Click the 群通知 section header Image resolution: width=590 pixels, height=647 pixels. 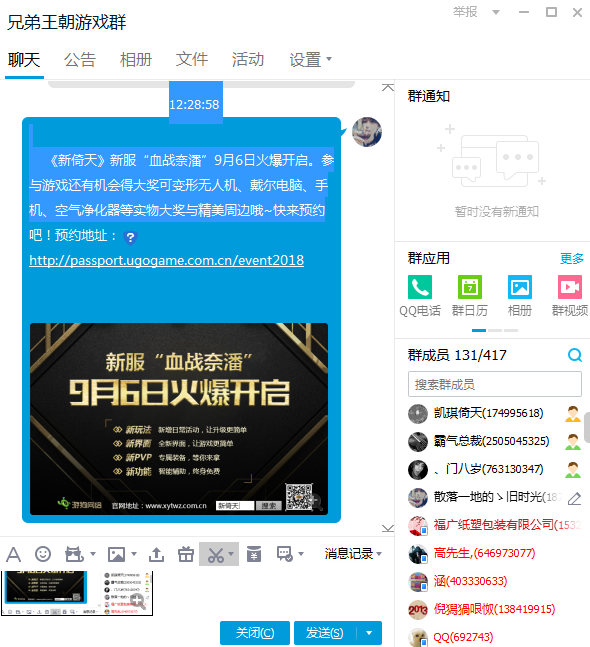pos(428,97)
